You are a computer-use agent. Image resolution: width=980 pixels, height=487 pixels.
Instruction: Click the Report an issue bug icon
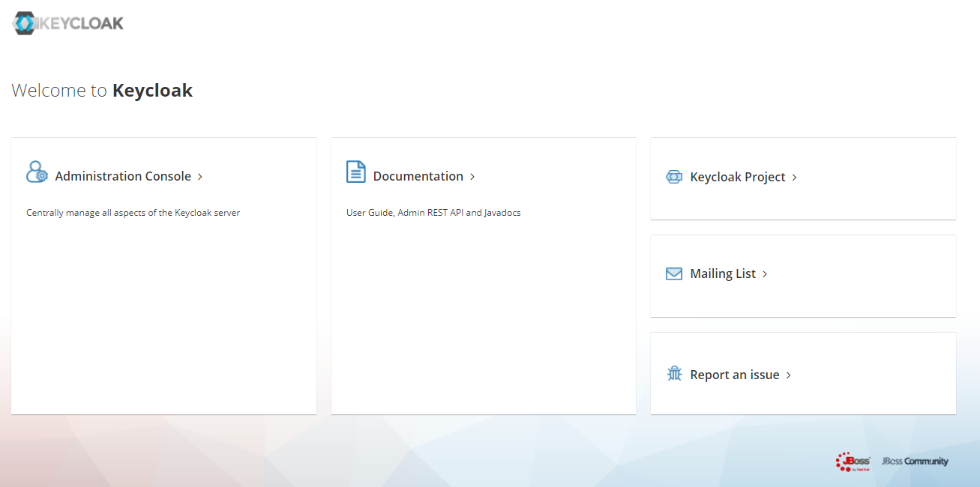[x=674, y=373]
